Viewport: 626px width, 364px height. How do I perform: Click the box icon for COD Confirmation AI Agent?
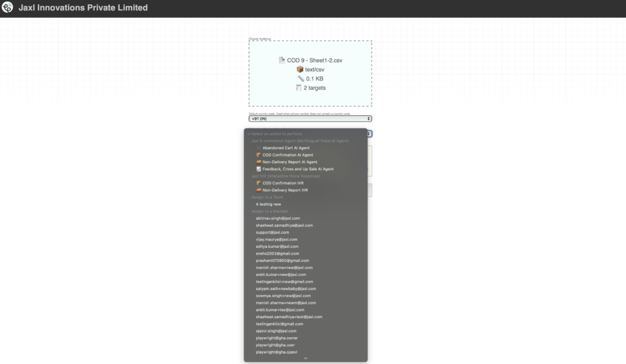(259, 155)
